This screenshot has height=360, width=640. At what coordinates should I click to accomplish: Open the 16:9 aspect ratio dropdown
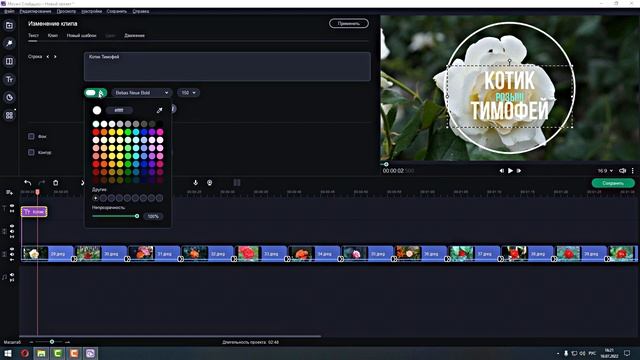click(x=605, y=171)
